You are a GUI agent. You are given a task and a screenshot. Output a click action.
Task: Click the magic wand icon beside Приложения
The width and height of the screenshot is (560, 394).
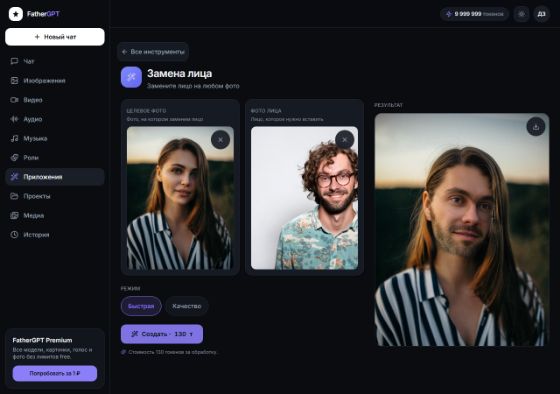(14, 177)
